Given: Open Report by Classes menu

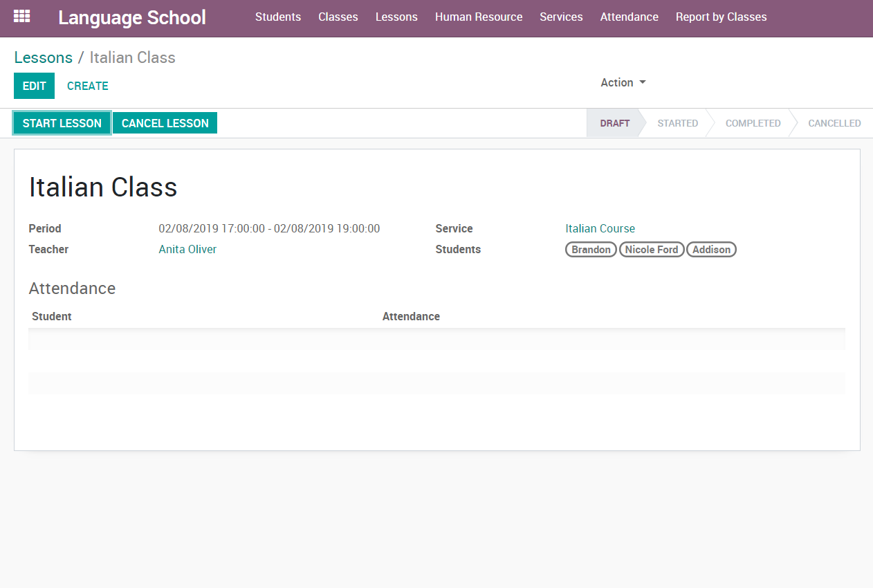Looking at the screenshot, I should point(721,17).
